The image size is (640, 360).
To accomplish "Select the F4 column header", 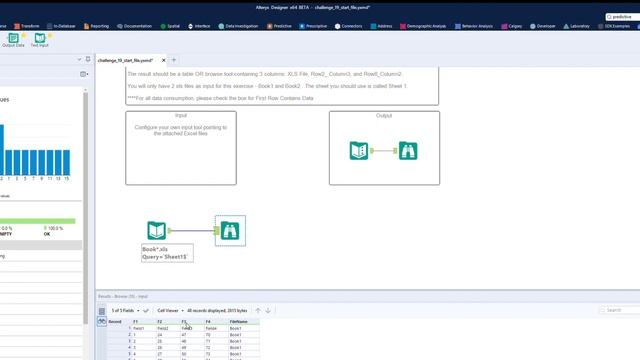I will pyautogui.click(x=216, y=322).
